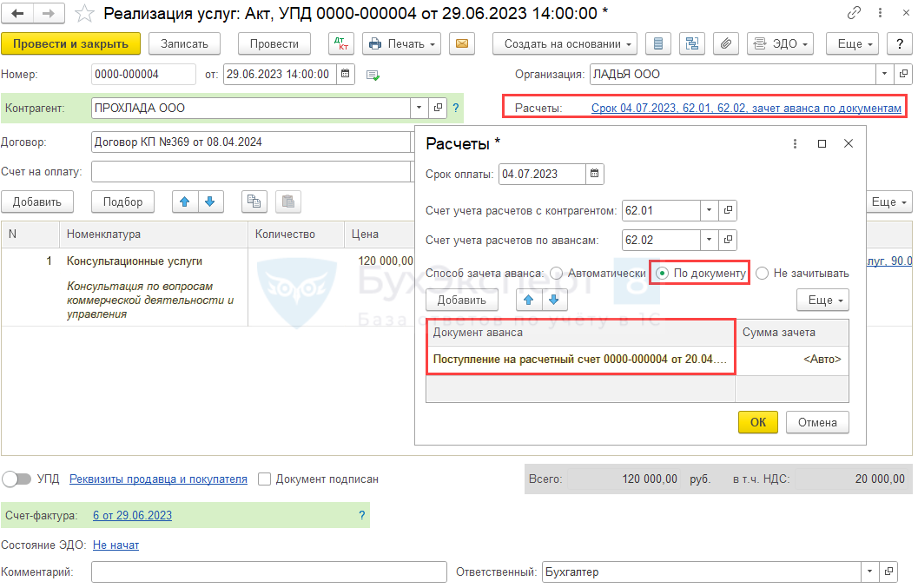Viewport: 918px width, 588px height.
Task: Move the advance document down in Расчеты
Action: click(x=554, y=301)
